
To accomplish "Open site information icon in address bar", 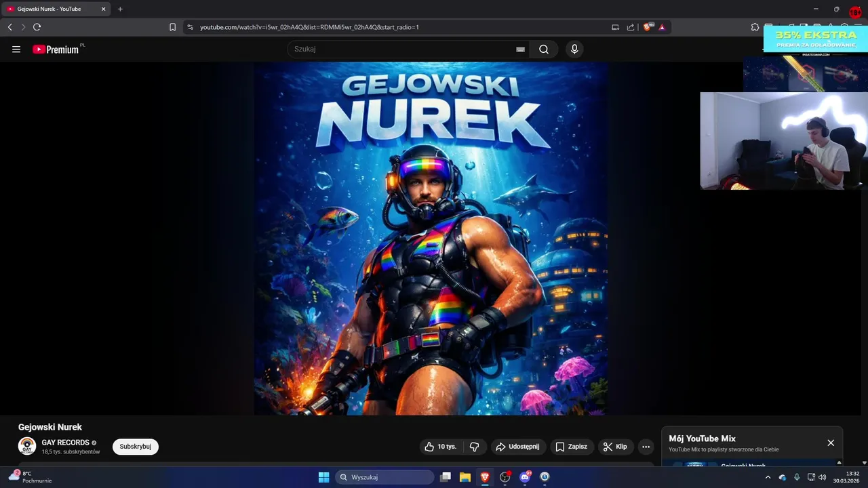I will point(191,27).
